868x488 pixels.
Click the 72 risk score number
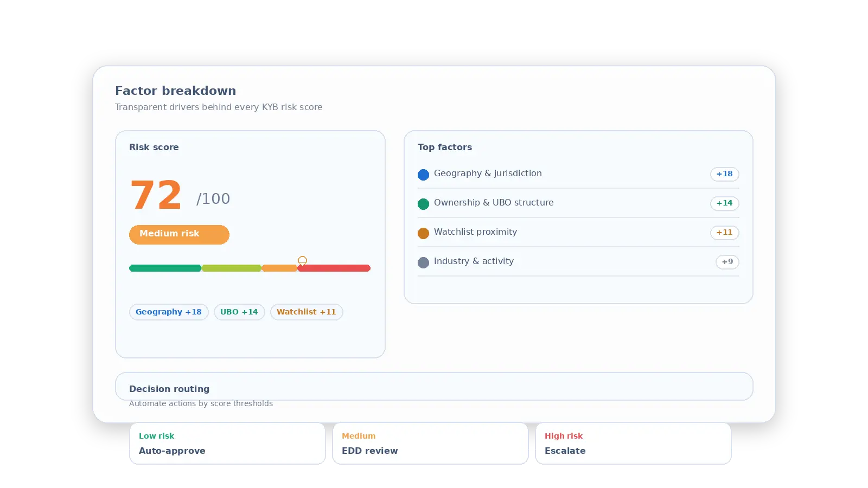point(156,195)
